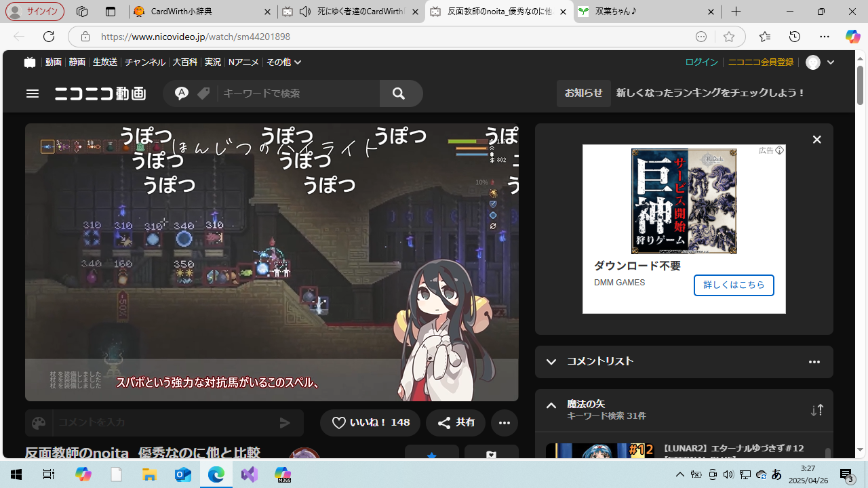The height and width of the screenshot is (488, 868).
Task: Switch to the 双葉ちゃん♪ tab
Action: tap(648, 12)
